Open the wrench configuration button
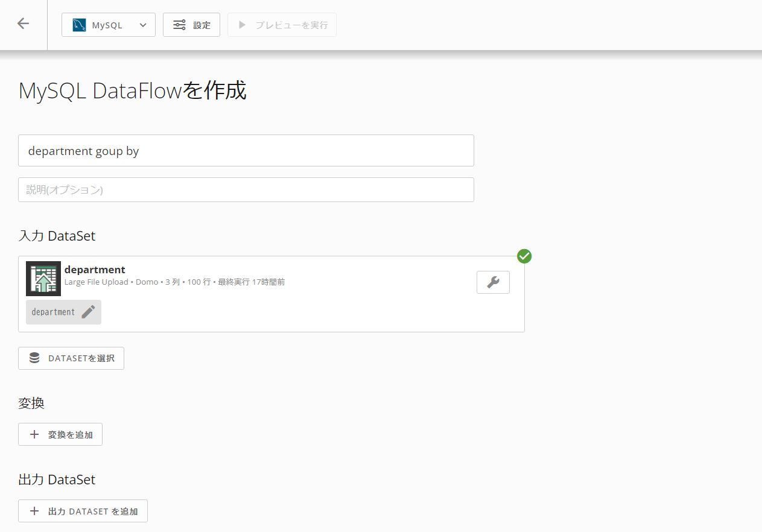This screenshot has width=762, height=532. point(493,282)
